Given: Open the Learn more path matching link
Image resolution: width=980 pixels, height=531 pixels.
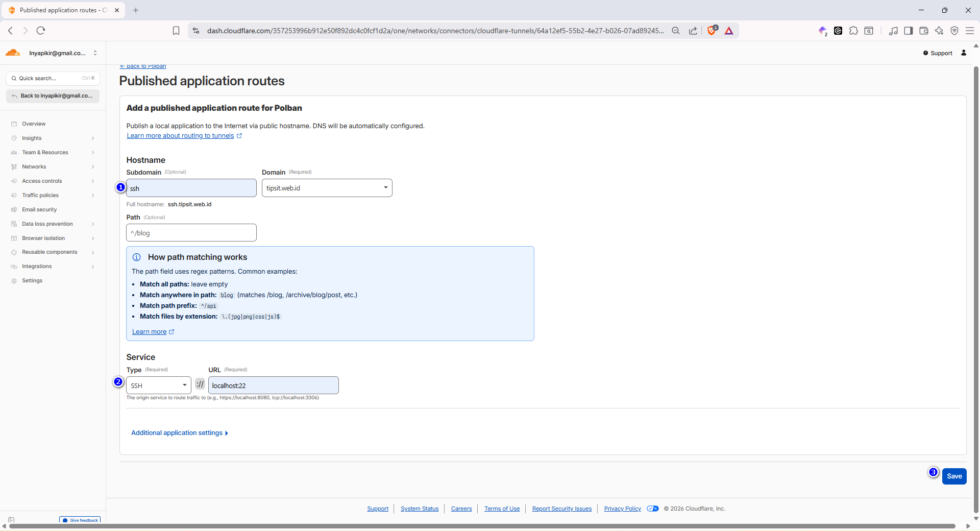Looking at the screenshot, I should 153,332.
